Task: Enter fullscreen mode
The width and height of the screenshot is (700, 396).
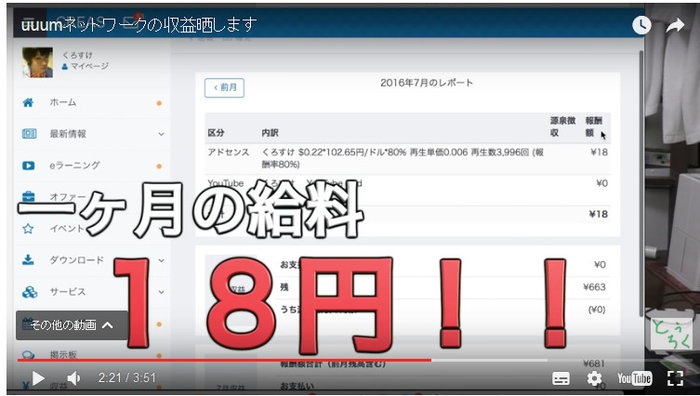Action: (x=675, y=379)
